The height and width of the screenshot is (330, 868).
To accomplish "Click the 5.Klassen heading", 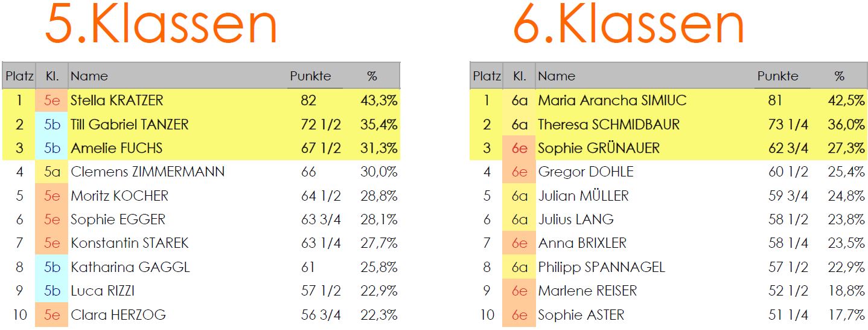I will point(161,24).
